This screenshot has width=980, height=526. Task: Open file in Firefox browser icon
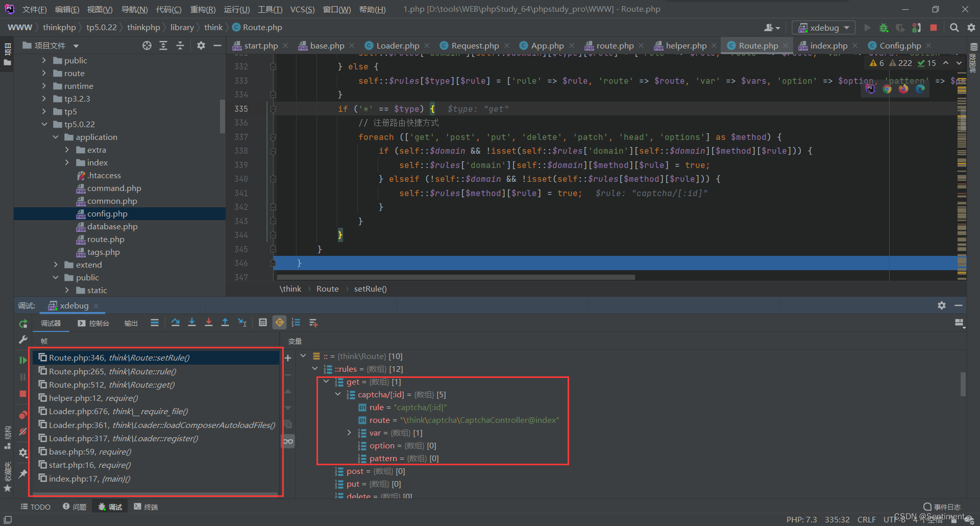pyautogui.click(x=903, y=89)
